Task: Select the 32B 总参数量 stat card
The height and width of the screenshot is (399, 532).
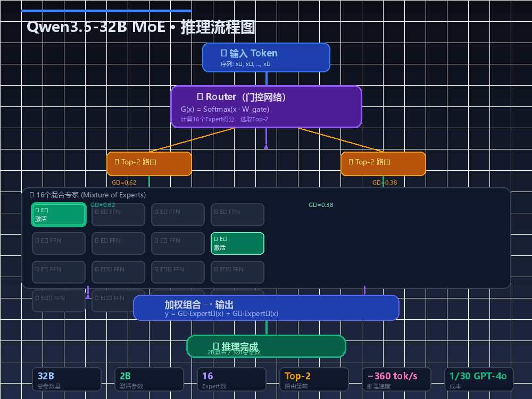Action: 67,379
